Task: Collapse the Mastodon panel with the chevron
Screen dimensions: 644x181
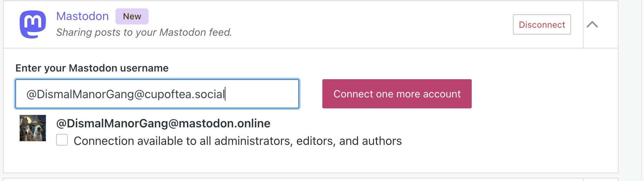Action: pos(592,24)
